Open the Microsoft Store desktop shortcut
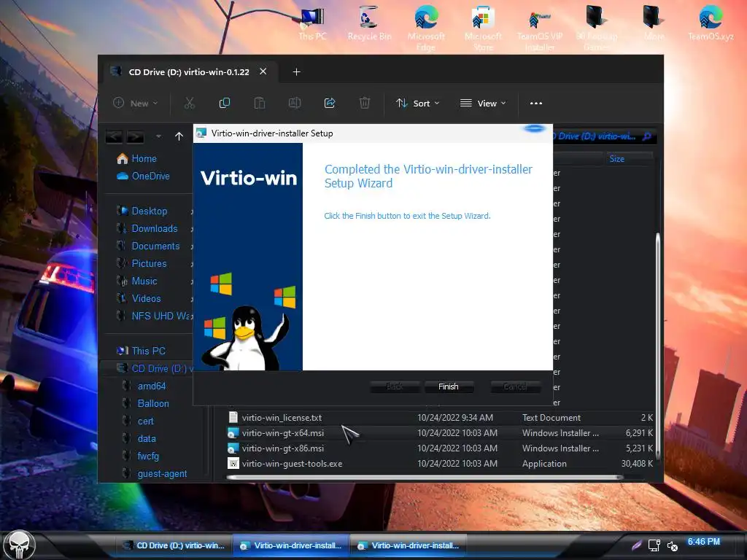The width and height of the screenshot is (747, 560). 483,28
